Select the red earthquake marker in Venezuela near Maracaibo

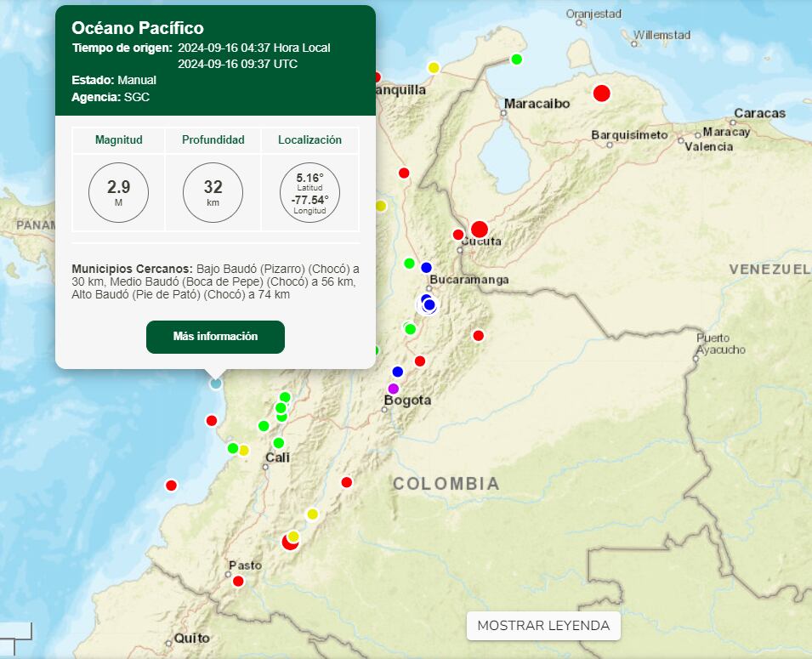tap(603, 93)
